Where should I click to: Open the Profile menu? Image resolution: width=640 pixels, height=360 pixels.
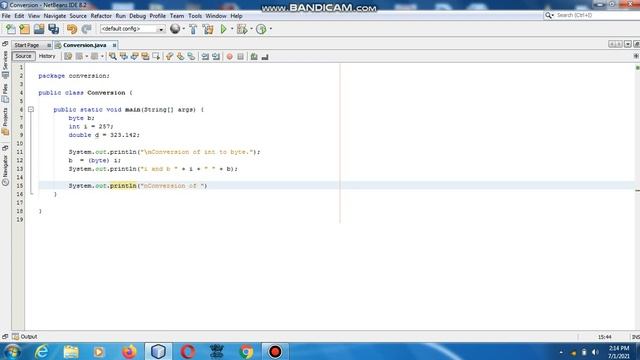pos(158,16)
